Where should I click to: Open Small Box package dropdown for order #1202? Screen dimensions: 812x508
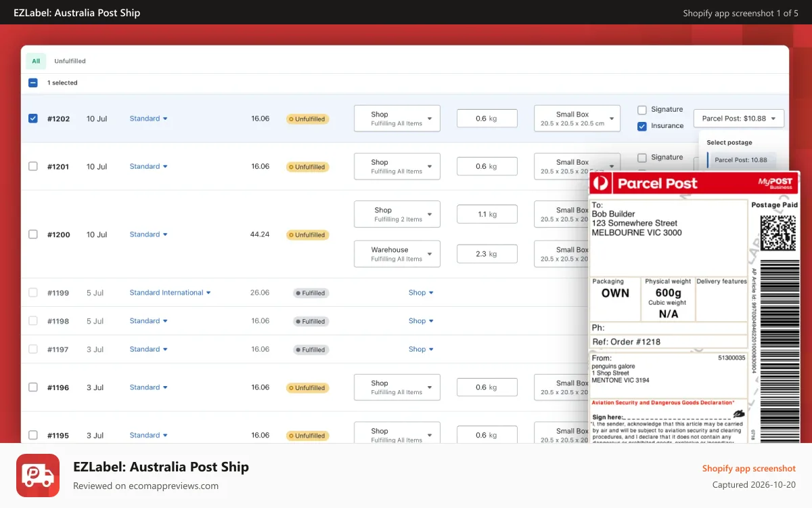click(577, 119)
